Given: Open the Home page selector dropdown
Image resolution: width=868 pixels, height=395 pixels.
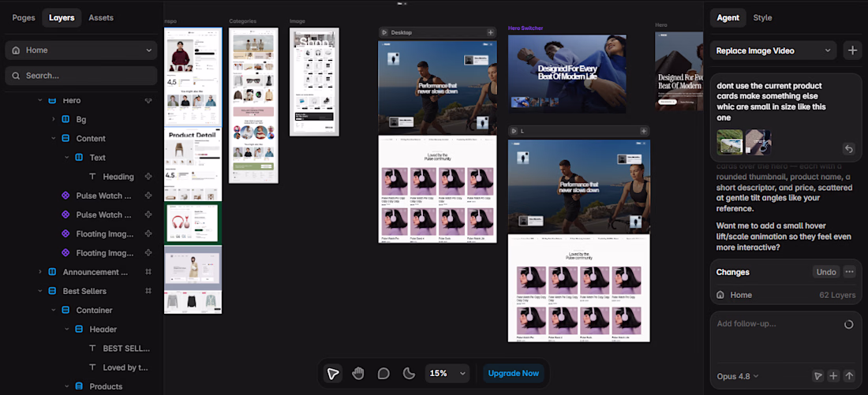Looking at the screenshot, I should pyautogui.click(x=81, y=50).
